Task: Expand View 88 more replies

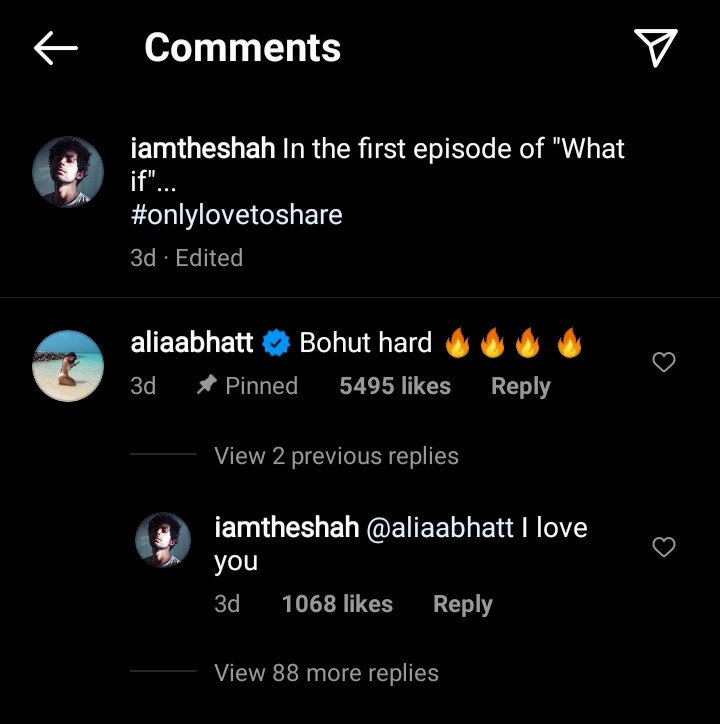Action: 326,673
